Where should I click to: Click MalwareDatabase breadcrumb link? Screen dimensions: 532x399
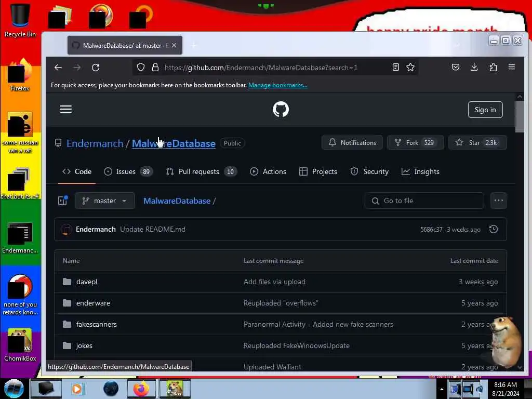click(x=177, y=201)
